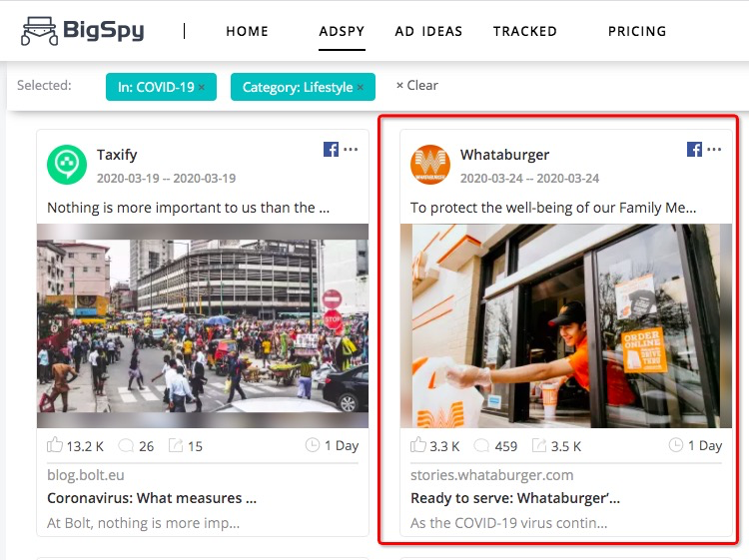Click Facebook icon on Taxify ad

331,150
